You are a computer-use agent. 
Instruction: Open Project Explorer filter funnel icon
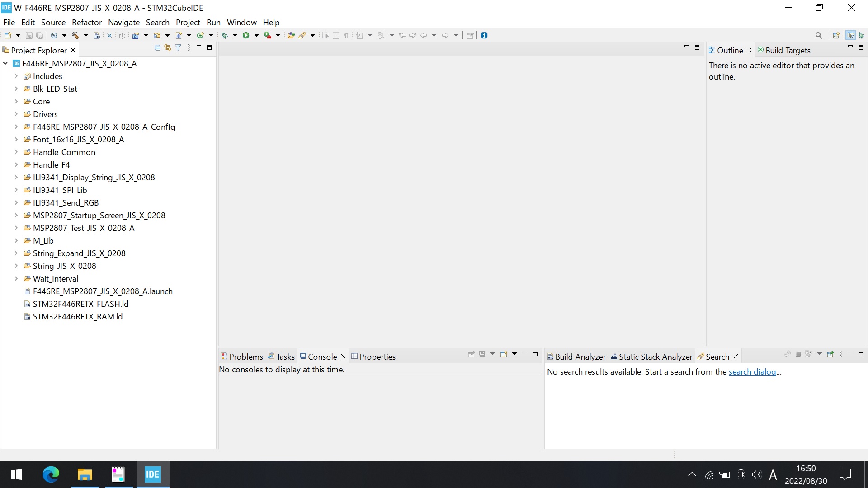178,47
